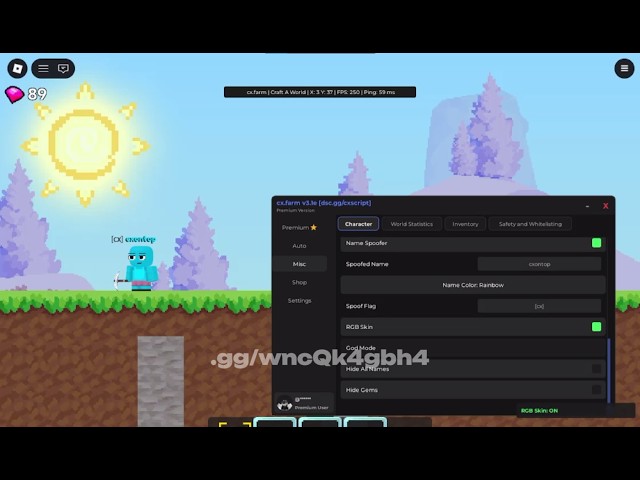Enable the Hide Gems checkbox

(596, 390)
